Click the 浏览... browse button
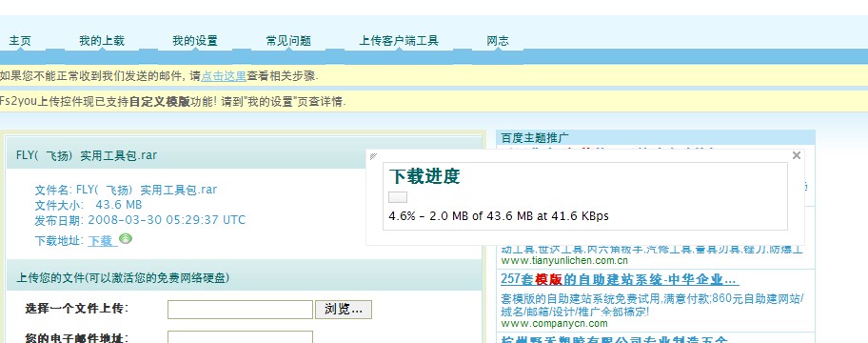The image size is (868, 343). 344,310
